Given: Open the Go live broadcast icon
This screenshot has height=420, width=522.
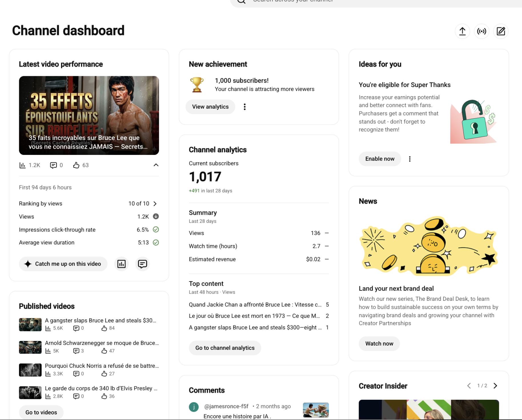Looking at the screenshot, I should [481, 31].
